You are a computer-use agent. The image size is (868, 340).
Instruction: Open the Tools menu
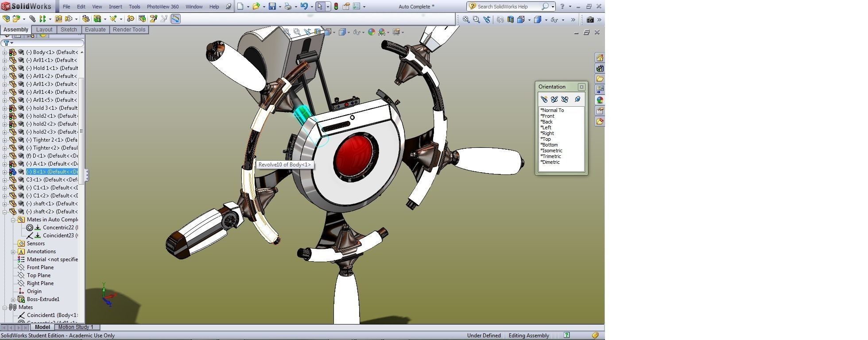tap(134, 7)
